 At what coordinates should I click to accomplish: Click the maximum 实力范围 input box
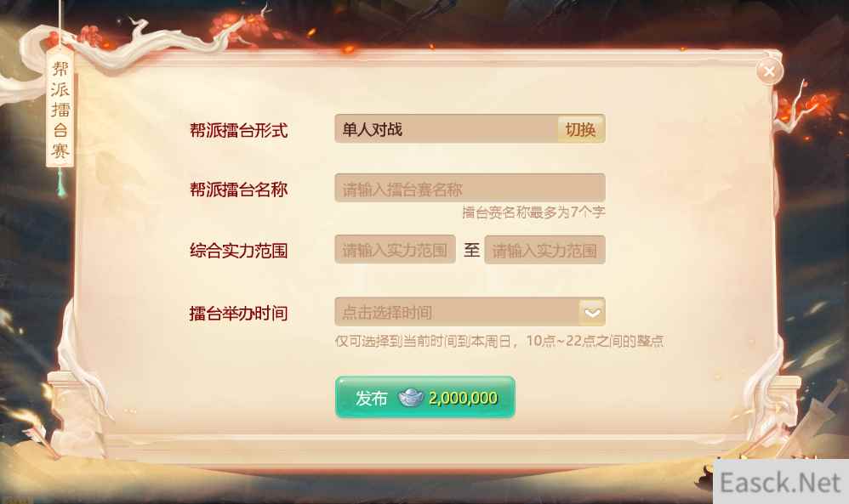click(x=544, y=250)
